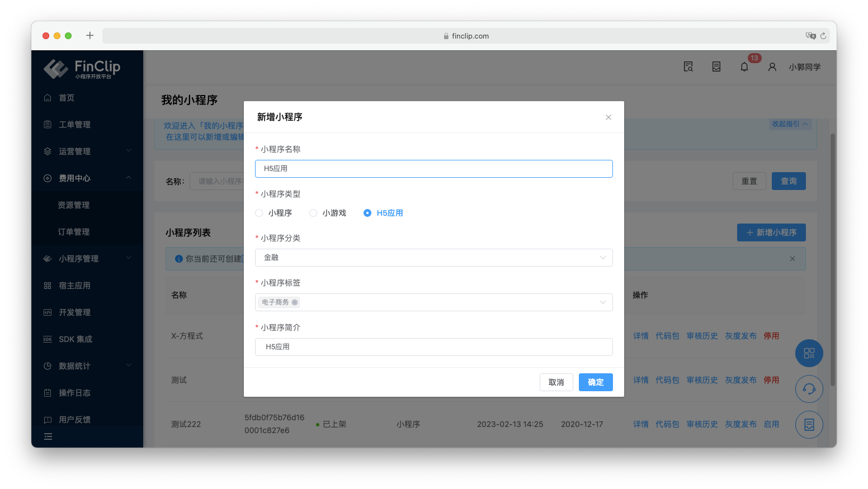Click the 确定 button
The width and height of the screenshot is (868, 489).
596,382
